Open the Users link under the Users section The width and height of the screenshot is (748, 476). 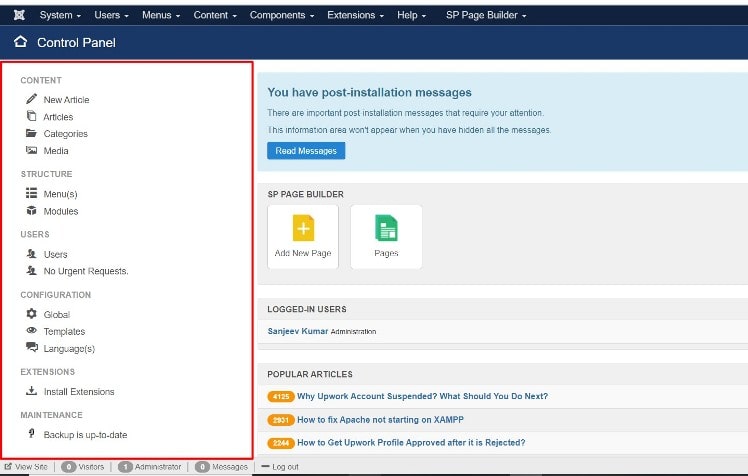click(55, 254)
